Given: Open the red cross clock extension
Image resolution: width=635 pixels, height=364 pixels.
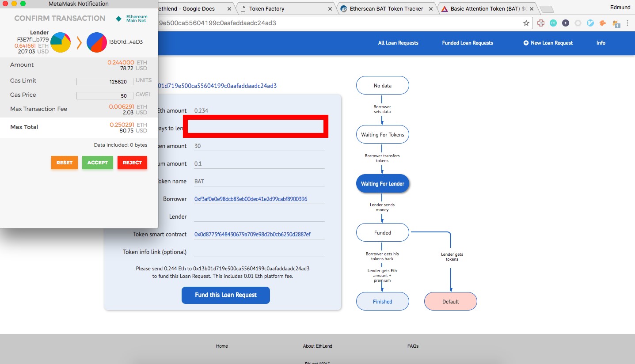Looking at the screenshot, I should coord(540,23).
